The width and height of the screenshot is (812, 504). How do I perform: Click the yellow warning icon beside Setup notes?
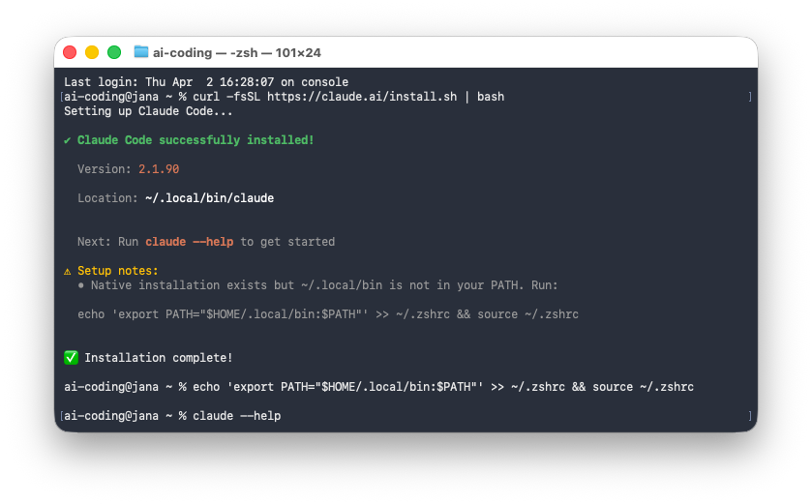[x=68, y=271]
